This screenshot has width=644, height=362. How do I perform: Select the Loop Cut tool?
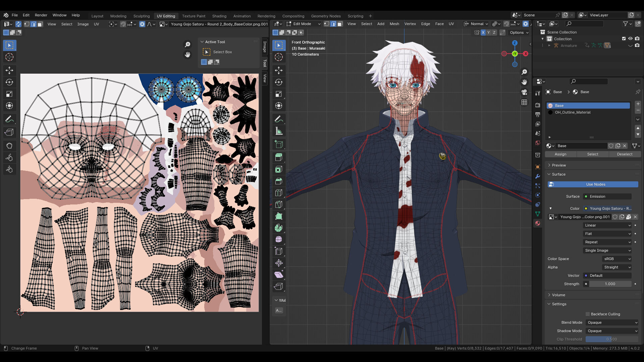278,193
